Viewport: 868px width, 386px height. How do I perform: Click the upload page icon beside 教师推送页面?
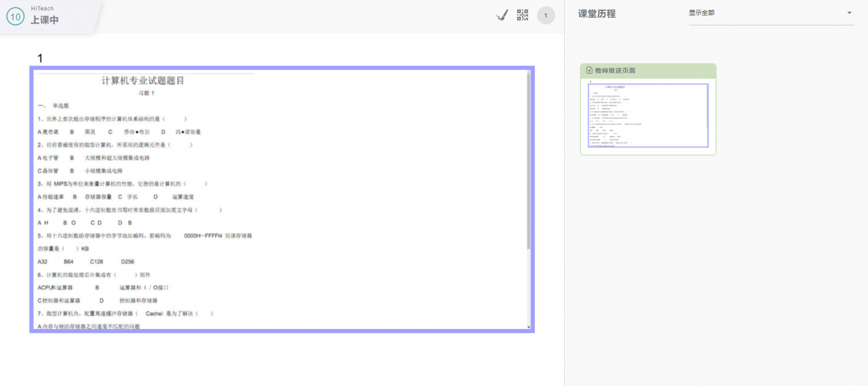coord(589,70)
